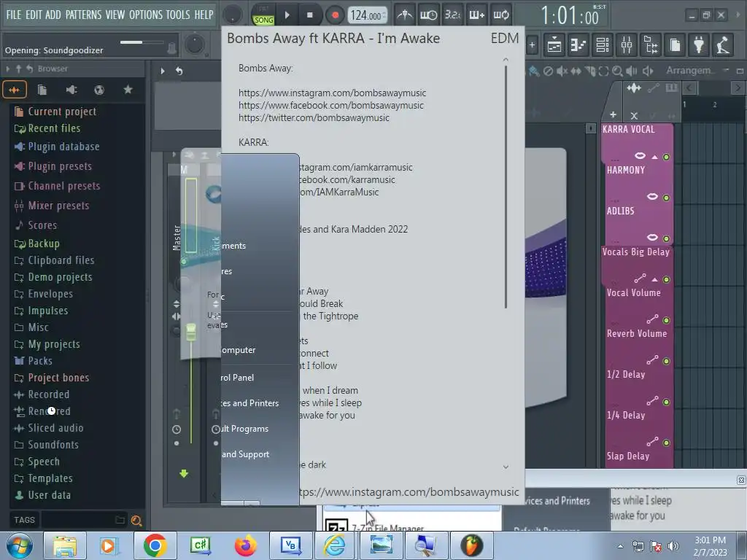The height and width of the screenshot is (560, 747).
Task: Open the PATTERNS menu
Action: pyautogui.click(x=83, y=15)
